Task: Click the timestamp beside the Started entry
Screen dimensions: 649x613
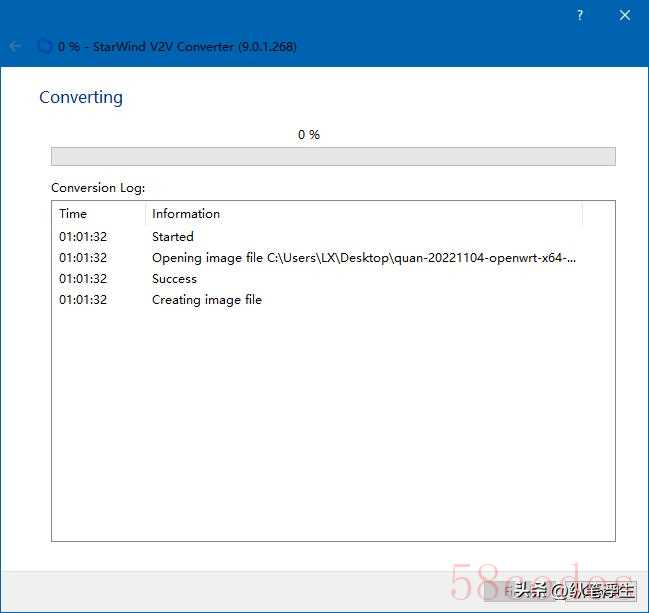Action: click(x=83, y=237)
